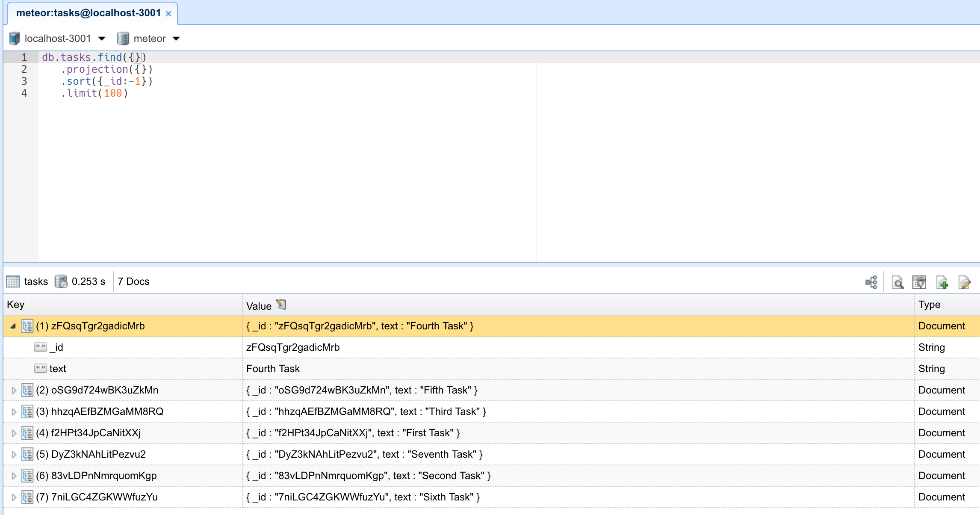Click the Value column edit icon

point(281,305)
